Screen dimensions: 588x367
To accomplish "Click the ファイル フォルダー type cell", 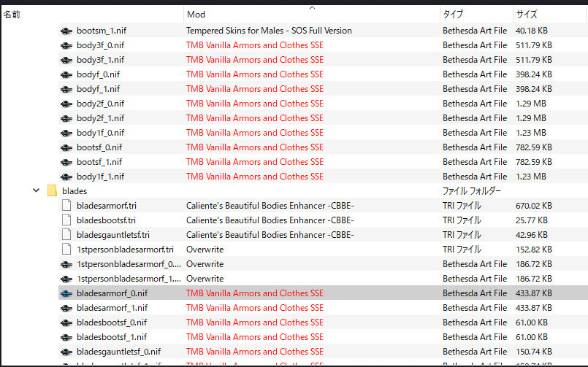I will pos(471,191).
